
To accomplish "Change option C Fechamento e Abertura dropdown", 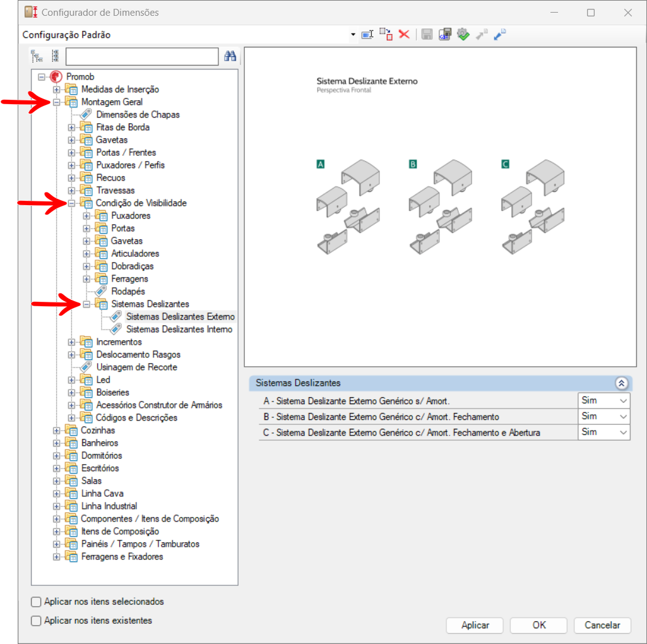I will (x=623, y=432).
